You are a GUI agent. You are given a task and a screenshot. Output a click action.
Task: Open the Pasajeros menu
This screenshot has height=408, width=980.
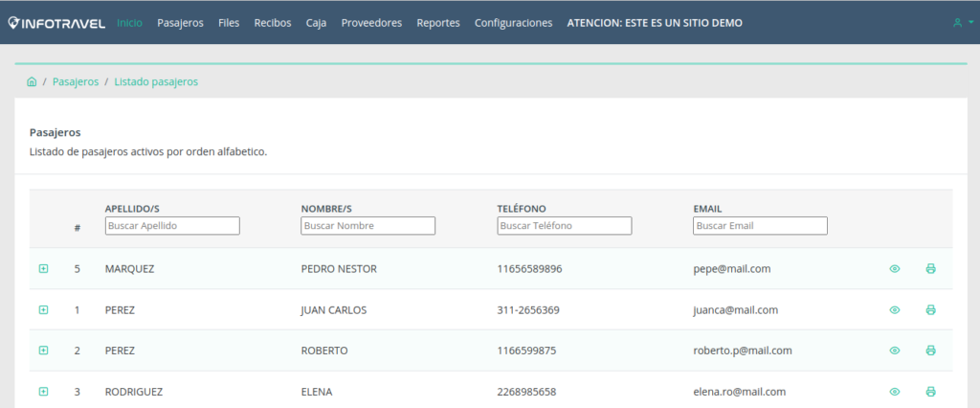coord(180,23)
